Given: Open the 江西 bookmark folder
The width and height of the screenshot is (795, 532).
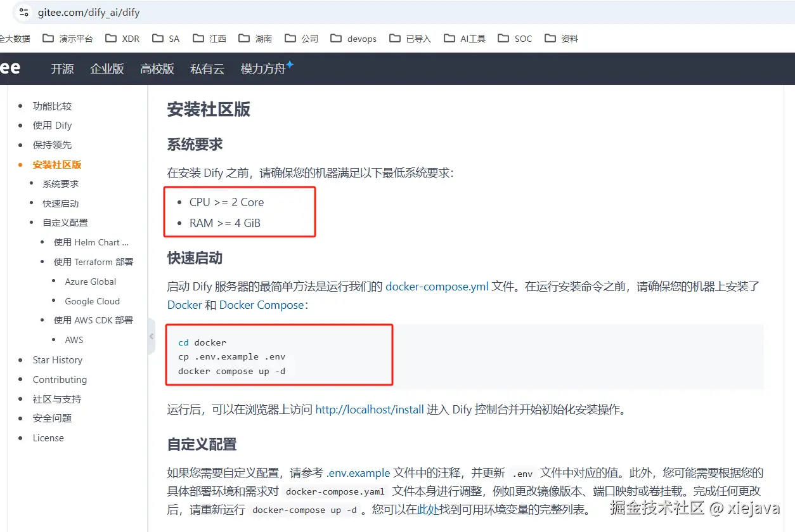Looking at the screenshot, I should 209,39.
